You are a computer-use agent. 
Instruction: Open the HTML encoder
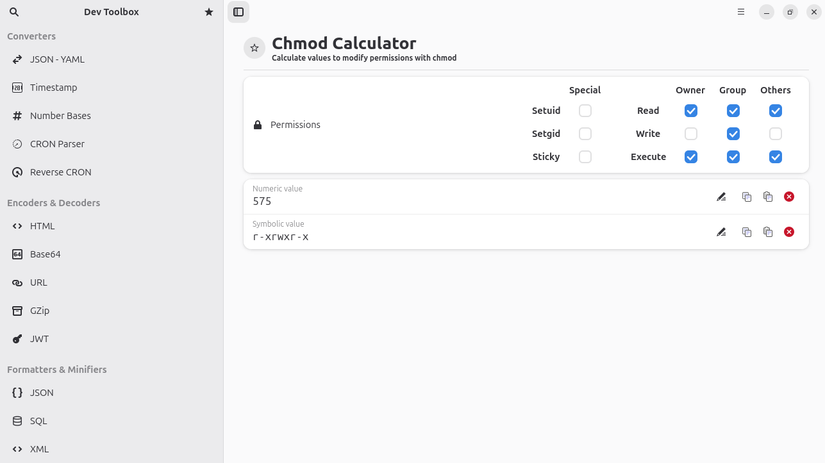[x=112, y=226]
